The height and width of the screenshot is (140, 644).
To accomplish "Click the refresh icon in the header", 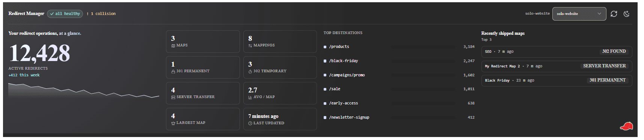I will tap(614, 14).
